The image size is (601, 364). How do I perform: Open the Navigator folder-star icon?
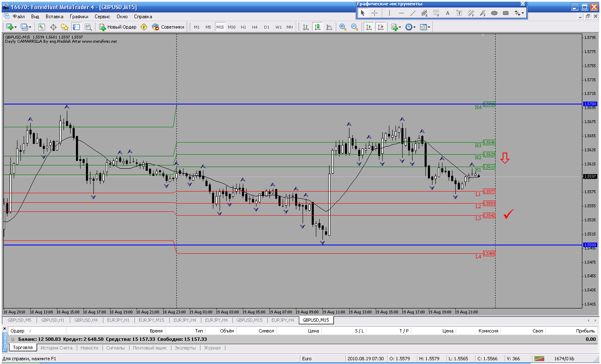[65, 27]
